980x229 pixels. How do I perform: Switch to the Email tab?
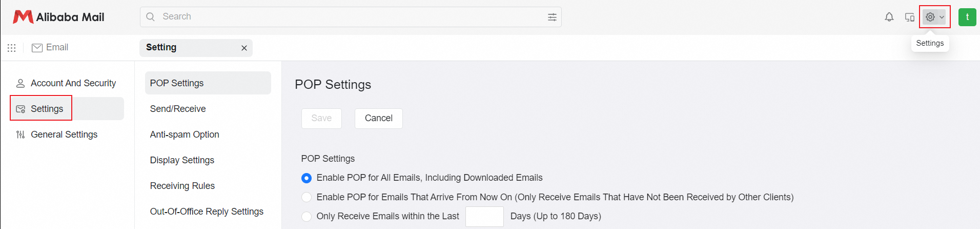[x=50, y=48]
